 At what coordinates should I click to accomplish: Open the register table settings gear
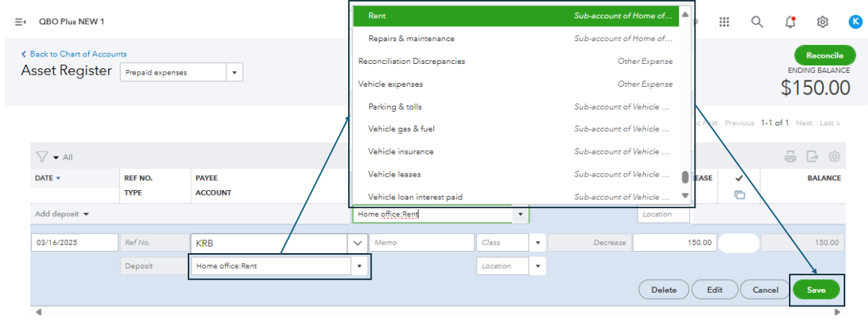835,157
